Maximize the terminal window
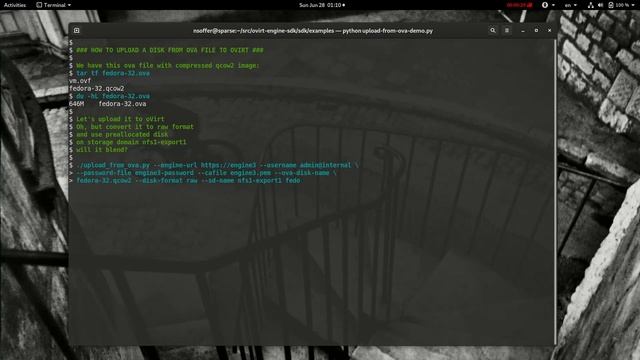The width and height of the screenshot is (640, 360). pyautogui.click(x=536, y=30)
